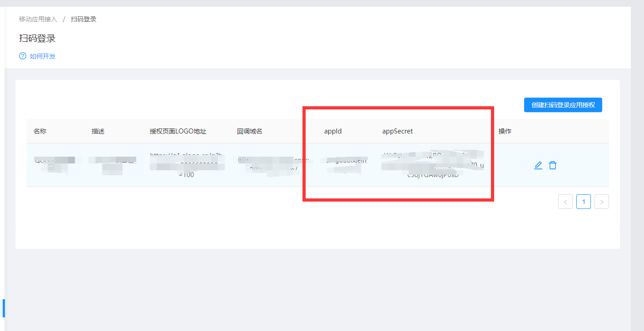The height and width of the screenshot is (331, 644).
Task: Click 创建扫码登录应用授权 button
Action: [563, 105]
